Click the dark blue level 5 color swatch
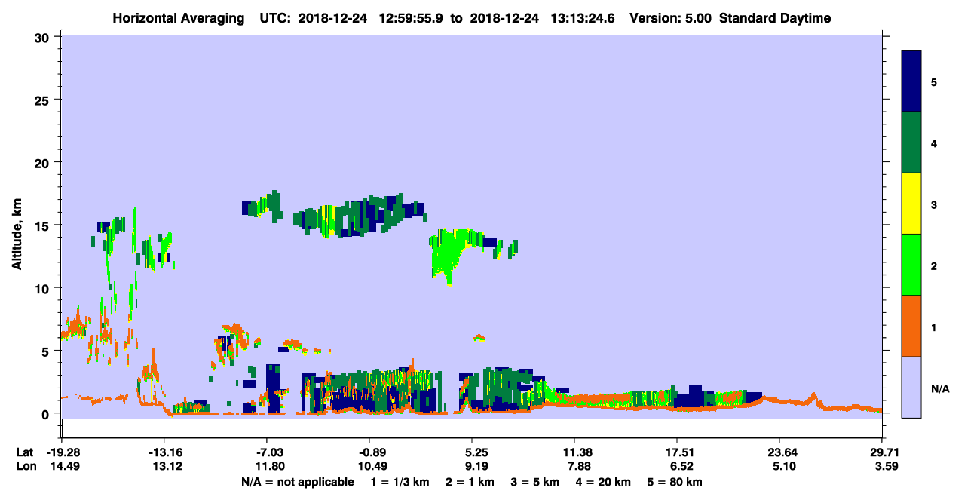The width and height of the screenshot is (980, 503). (x=911, y=81)
